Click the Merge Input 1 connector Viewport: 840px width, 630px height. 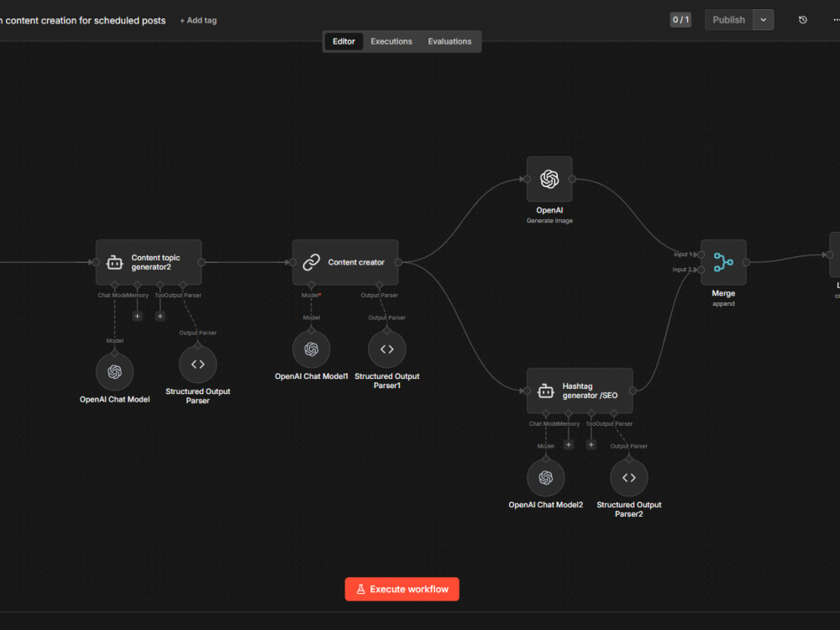click(x=701, y=255)
